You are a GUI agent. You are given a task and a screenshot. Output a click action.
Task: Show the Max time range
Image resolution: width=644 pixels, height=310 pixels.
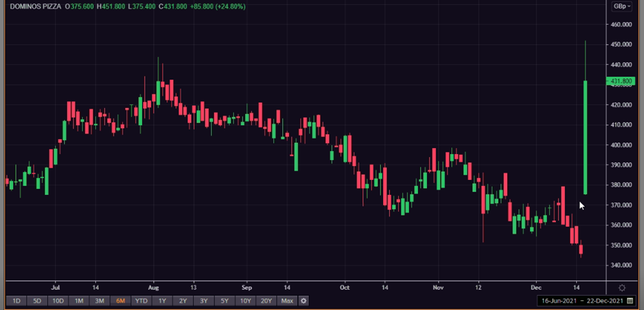(x=287, y=301)
